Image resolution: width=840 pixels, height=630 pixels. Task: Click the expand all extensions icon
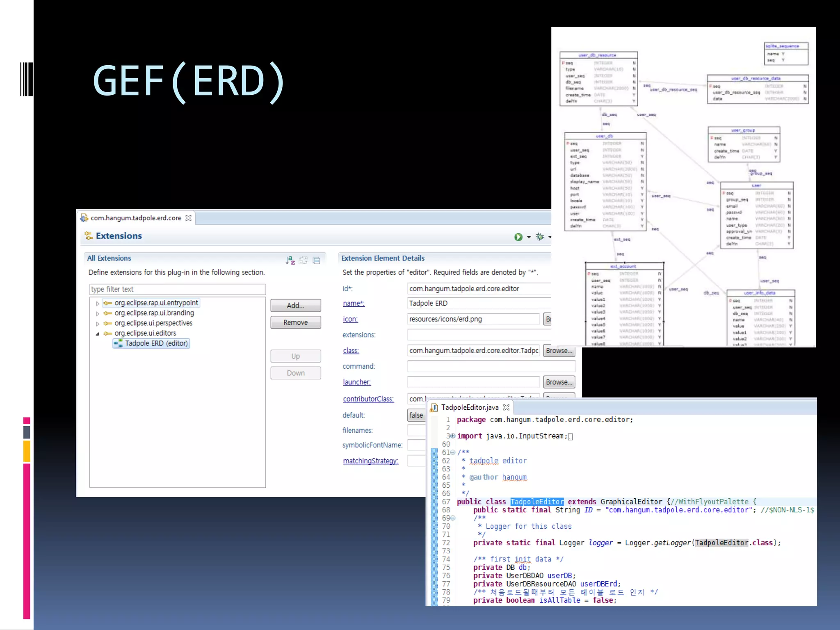[x=303, y=260]
